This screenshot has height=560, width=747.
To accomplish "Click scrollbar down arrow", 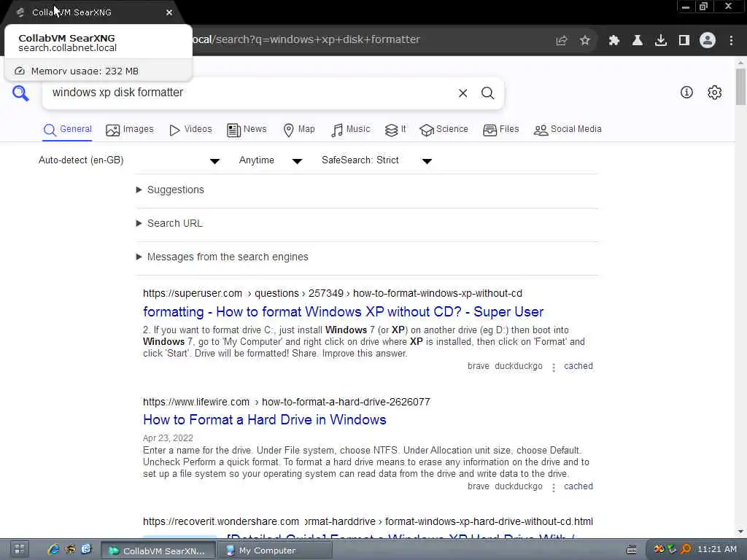I will coord(740,532).
